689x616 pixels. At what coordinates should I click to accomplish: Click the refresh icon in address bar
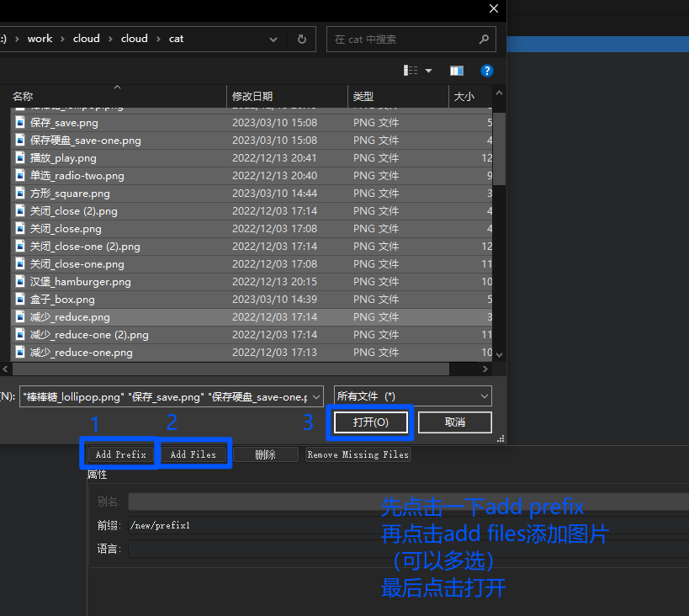tap(302, 40)
